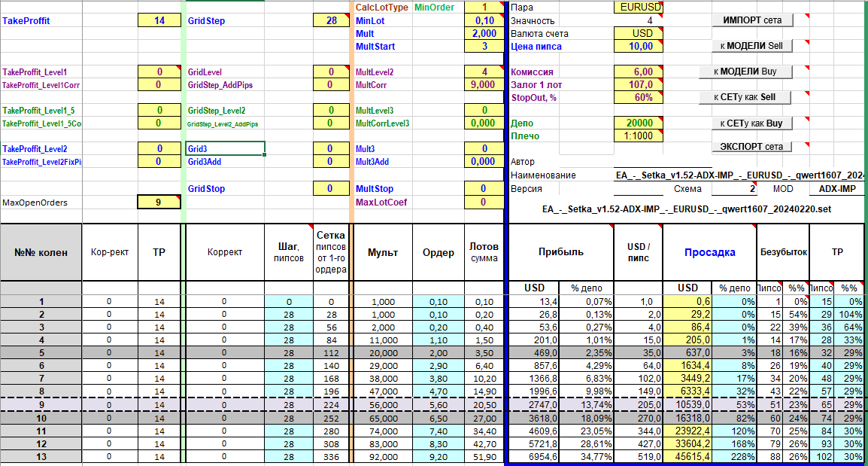The width and height of the screenshot is (868, 466).
Task: Select the MultCorr value cell 9,000
Action: tap(484, 85)
